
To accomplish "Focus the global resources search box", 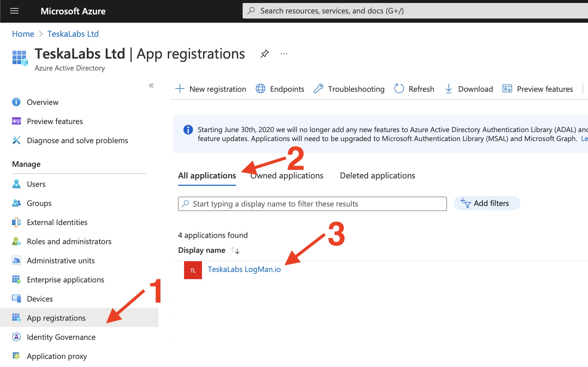I will pyautogui.click(x=415, y=11).
